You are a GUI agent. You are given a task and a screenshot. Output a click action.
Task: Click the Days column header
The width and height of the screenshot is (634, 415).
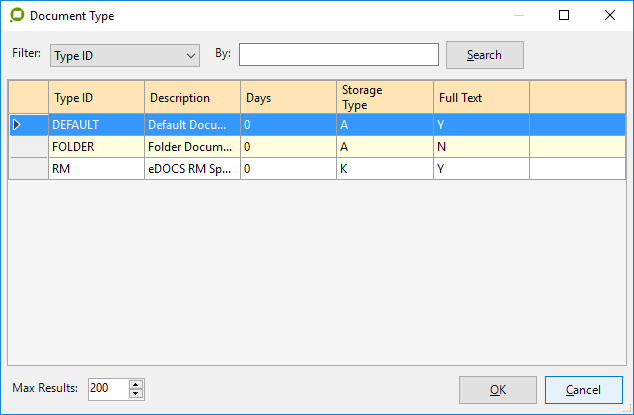click(x=288, y=98)
